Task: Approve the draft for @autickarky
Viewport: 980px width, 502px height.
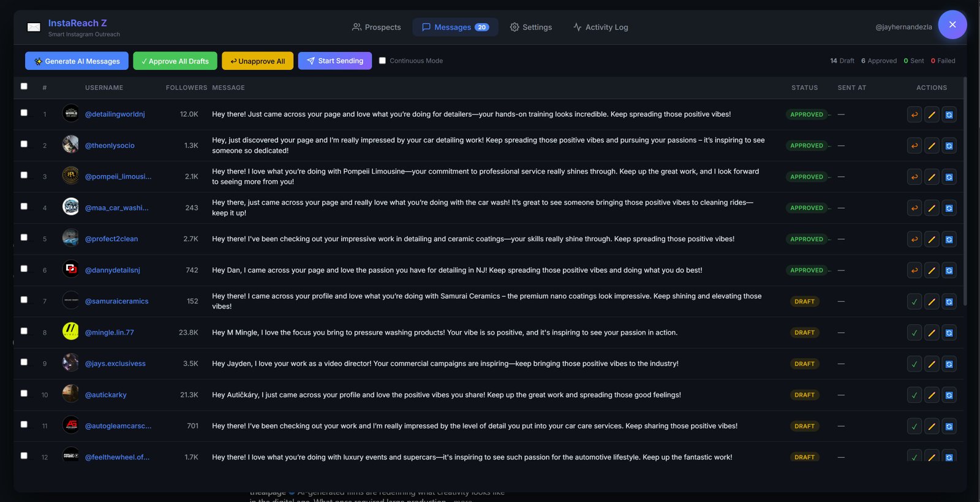Action: pos(914,395)
